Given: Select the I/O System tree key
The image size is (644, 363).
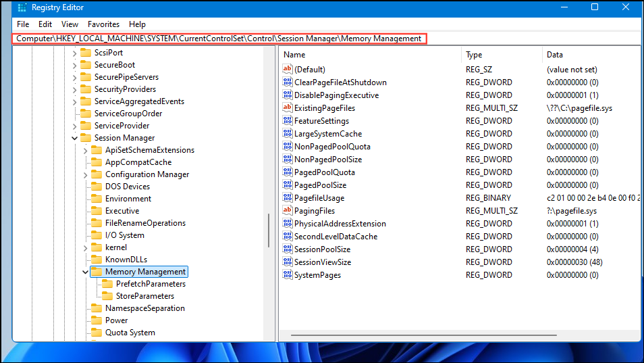Looking at the screenshot, I should point(124,235).
